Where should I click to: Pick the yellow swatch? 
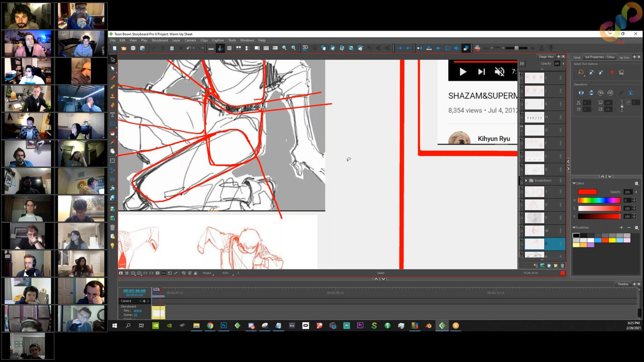click(x=612, y=240)
